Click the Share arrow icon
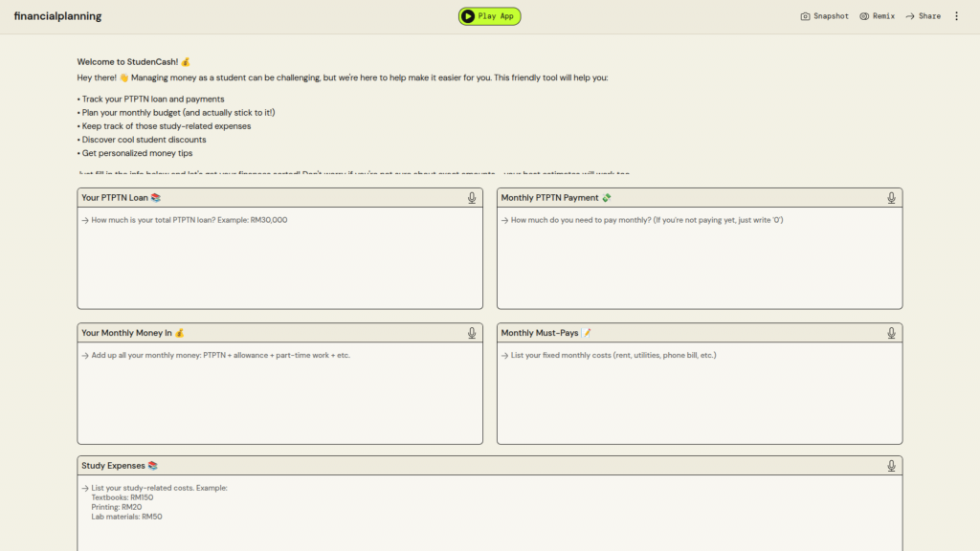The height and width of the screenshot is (551, 980). click(910, 16)
